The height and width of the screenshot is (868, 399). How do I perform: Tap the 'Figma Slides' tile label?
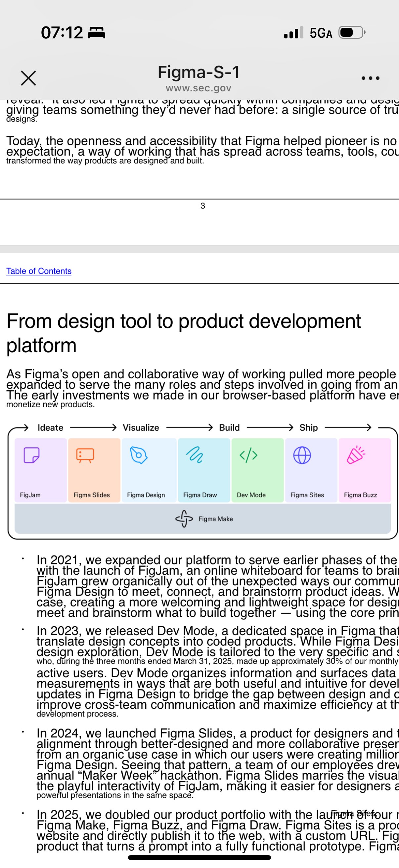tap(92, 495)
